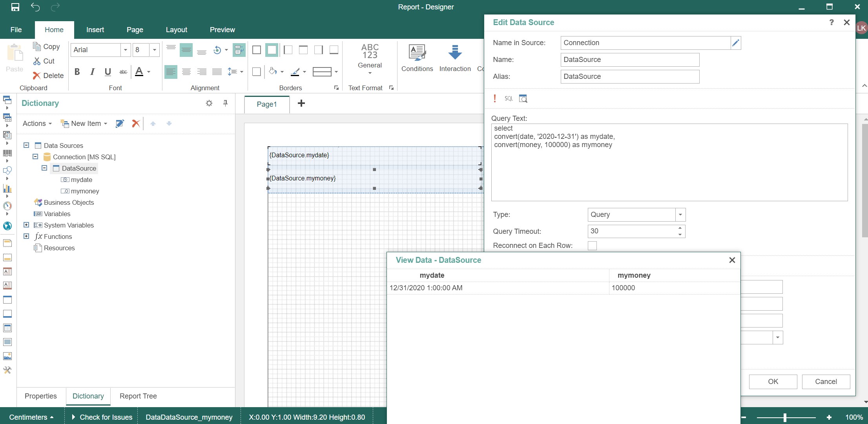Collapse the Data Sources tree node
The height and width of the screenshot is (424, 868).
click(26, 145)
